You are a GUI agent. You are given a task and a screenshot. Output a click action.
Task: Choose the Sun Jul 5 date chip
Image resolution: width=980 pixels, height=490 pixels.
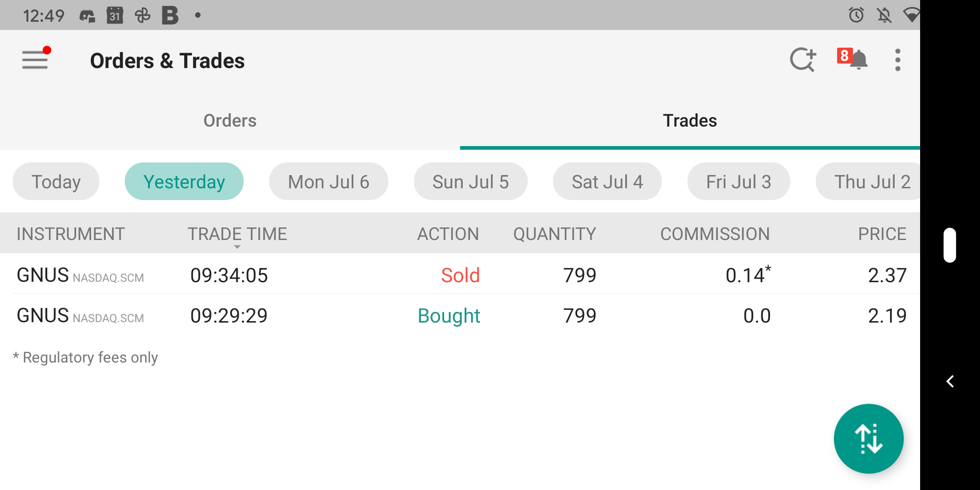(x=470, y=181)
